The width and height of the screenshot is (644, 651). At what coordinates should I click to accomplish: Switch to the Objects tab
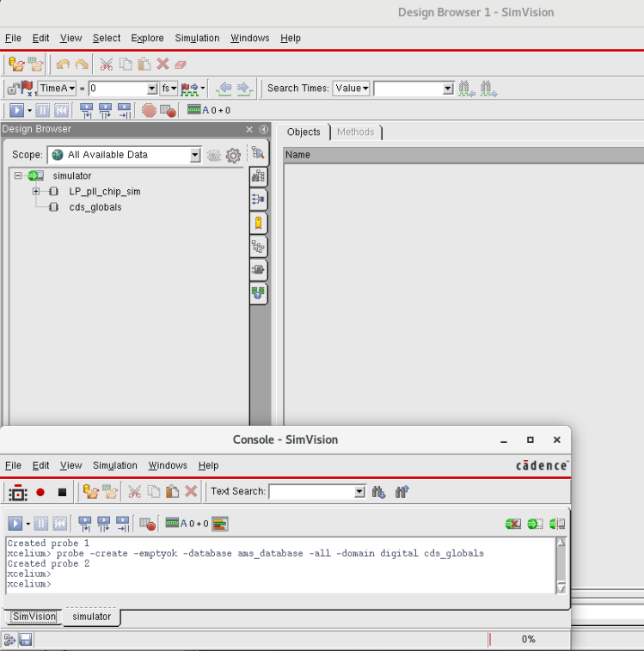[304, 132]
